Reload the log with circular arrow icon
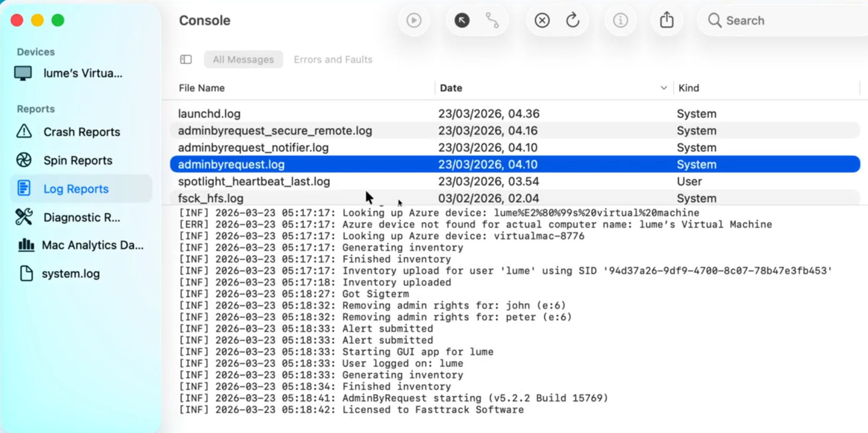 [573, 20]
